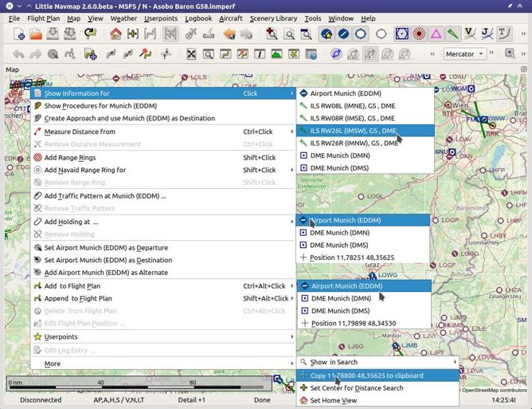Viewport: 532px width, 409px height.
Task: Expand top toolbar overflow chevron
Action: 523,33
